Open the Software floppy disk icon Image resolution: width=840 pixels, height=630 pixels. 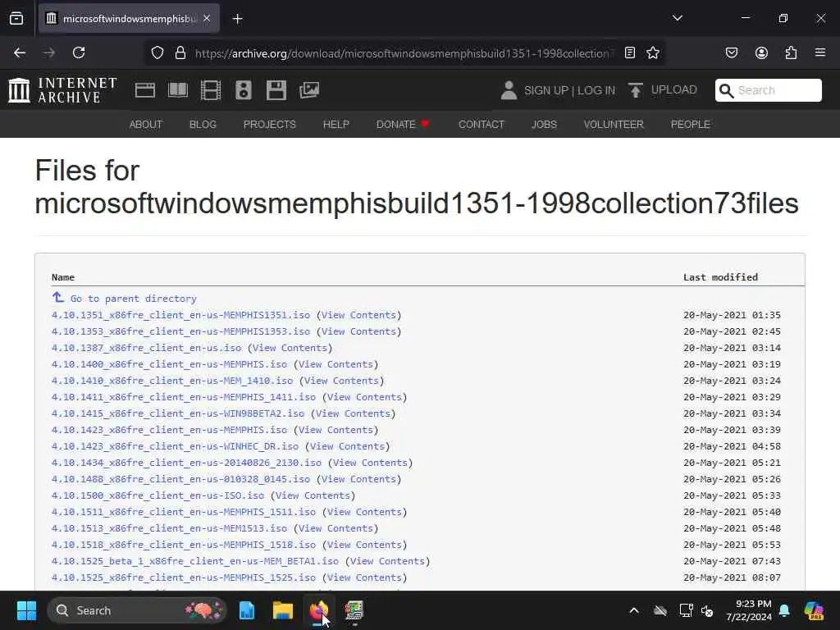tap(276, 90)
